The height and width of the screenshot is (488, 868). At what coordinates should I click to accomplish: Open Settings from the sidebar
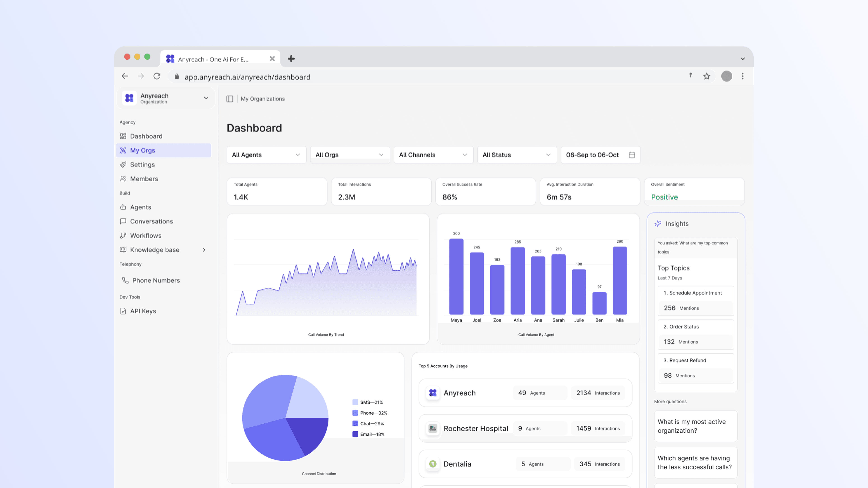(x=164, y=164)
